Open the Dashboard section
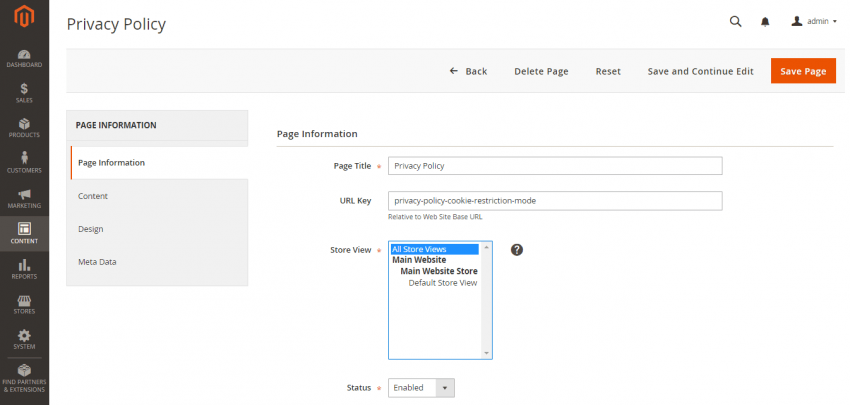The height and width of the screenshot is (405, 850). click(24, 59)
